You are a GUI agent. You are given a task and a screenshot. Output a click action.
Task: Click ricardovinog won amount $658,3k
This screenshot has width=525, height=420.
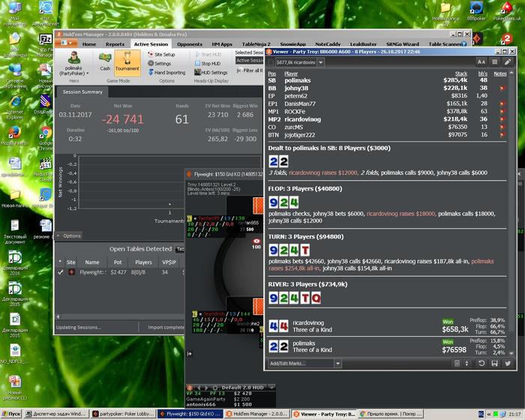455,329
